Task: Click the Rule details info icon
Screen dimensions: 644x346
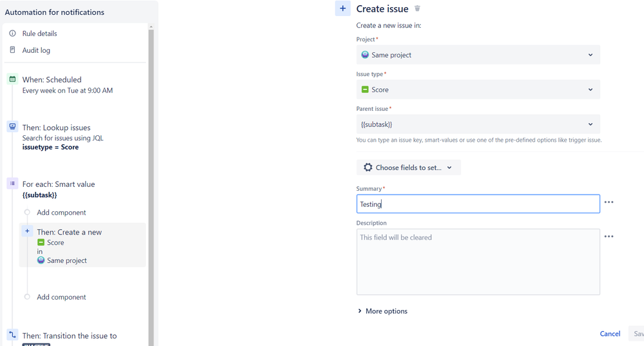Action: pos(13,34)
